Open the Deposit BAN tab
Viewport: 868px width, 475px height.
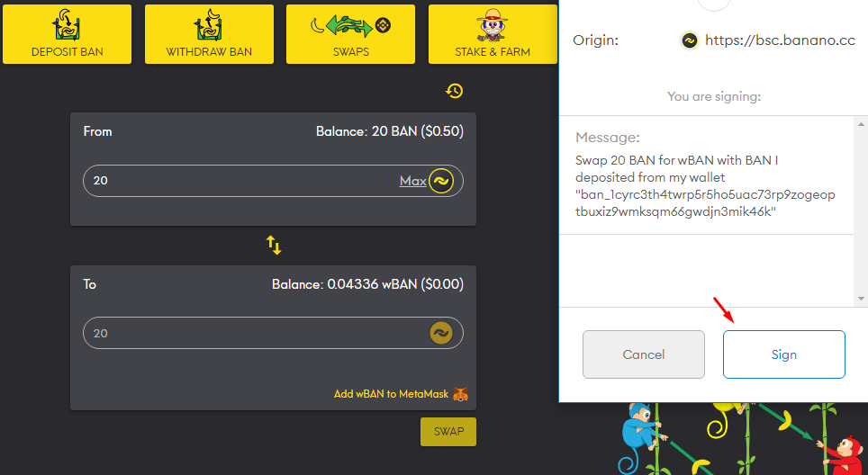67,34
